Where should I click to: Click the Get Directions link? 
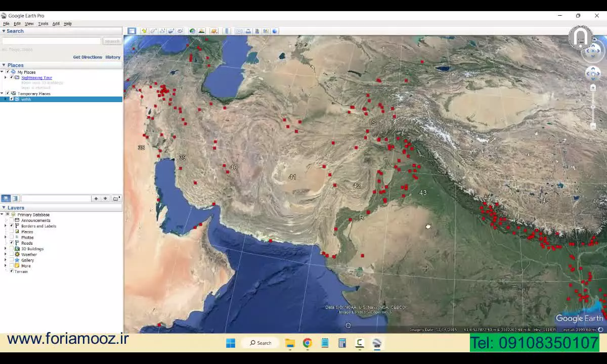click(x=87, y=57)
